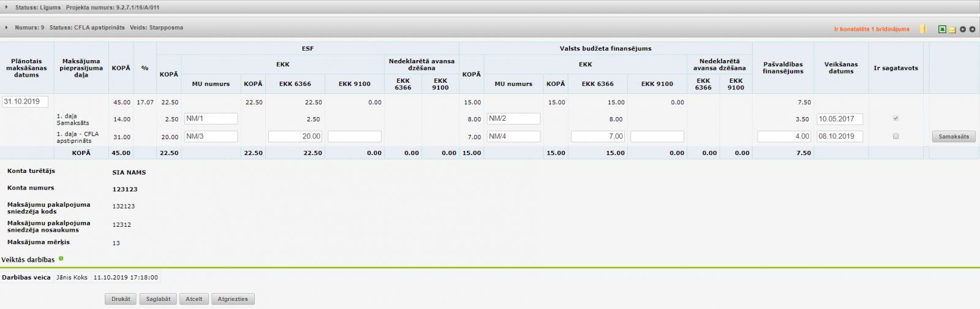Click the green Veiktās darbības history icon

(x=61, y=259)
